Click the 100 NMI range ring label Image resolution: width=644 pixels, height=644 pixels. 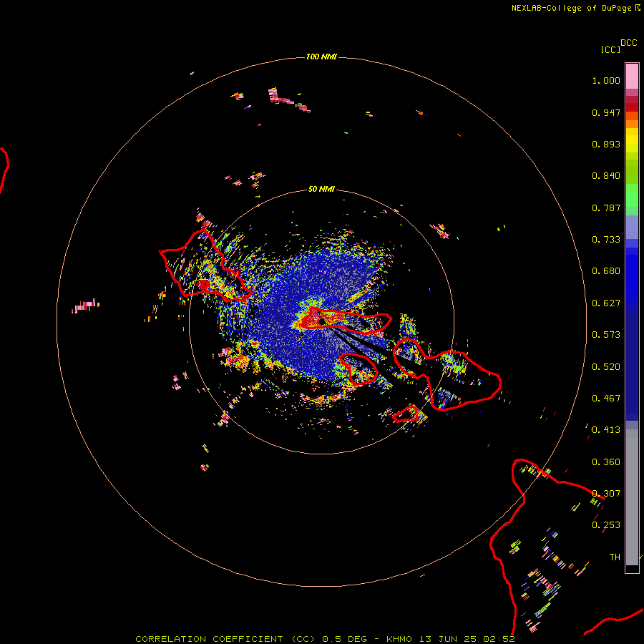(x=321, y=57)
